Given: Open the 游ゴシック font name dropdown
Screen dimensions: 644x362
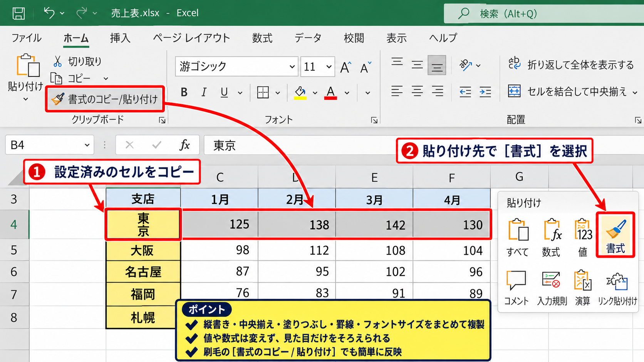Looking at the screenshot, I should coord(292,67).
